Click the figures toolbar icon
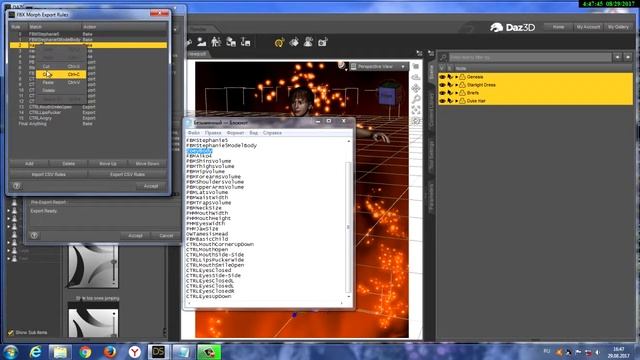640x360 pixels. pyautogui.click(x=216, y=42)
